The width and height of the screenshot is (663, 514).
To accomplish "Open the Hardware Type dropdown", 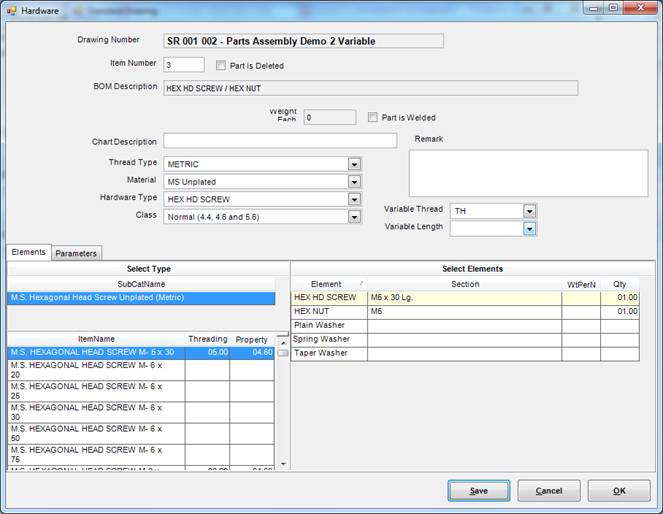I will 354,199.
